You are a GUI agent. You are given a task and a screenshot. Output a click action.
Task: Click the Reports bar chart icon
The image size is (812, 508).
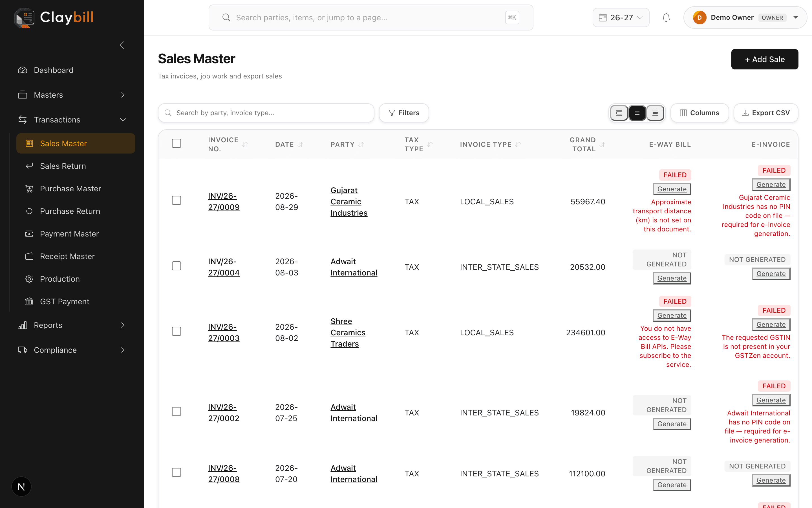[x=23, y=325]
